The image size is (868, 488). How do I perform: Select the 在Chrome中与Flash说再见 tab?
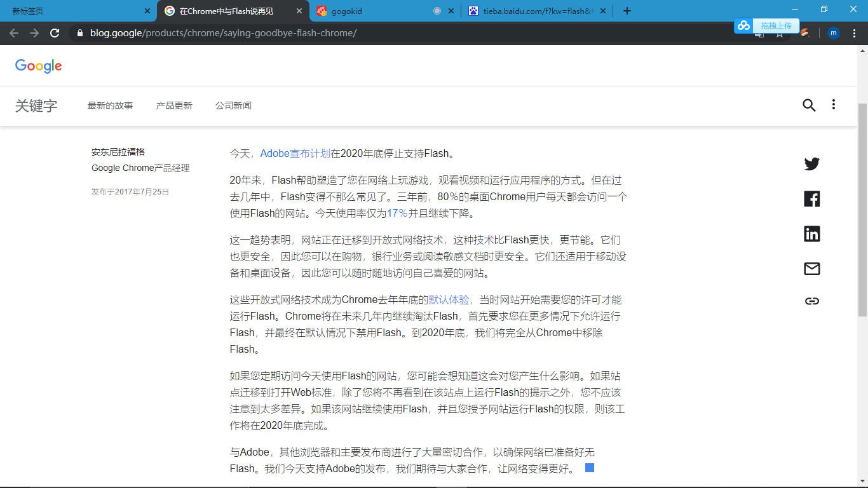point(233,11)
